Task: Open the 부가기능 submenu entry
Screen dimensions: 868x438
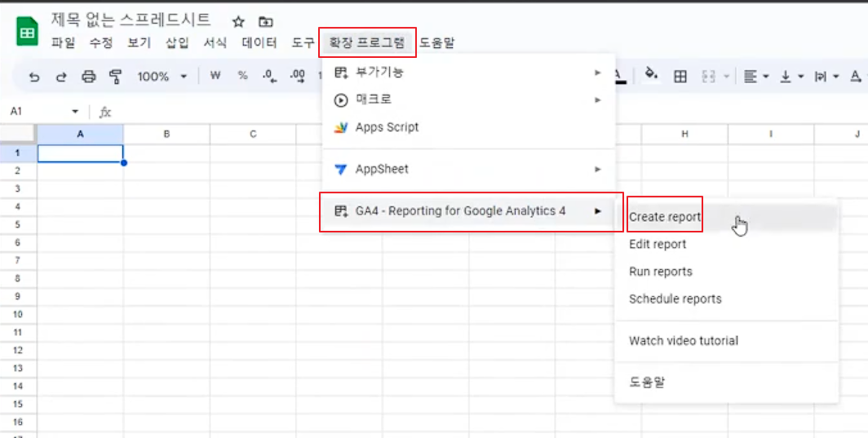Action: coord(468,73)
